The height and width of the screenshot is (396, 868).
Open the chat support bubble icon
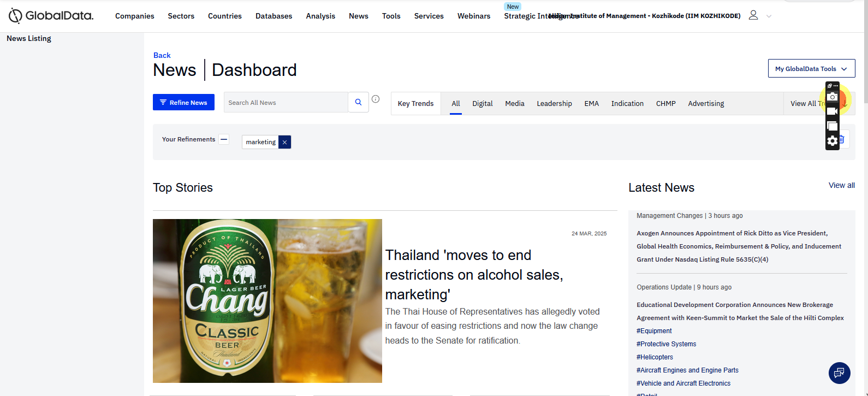pyautogui.click(x=839, y=373)
